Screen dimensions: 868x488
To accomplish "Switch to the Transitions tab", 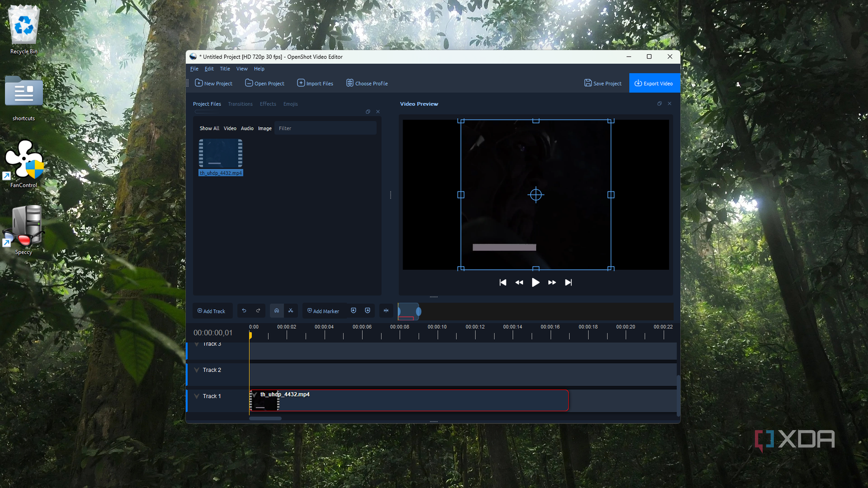I will (240, 104).
